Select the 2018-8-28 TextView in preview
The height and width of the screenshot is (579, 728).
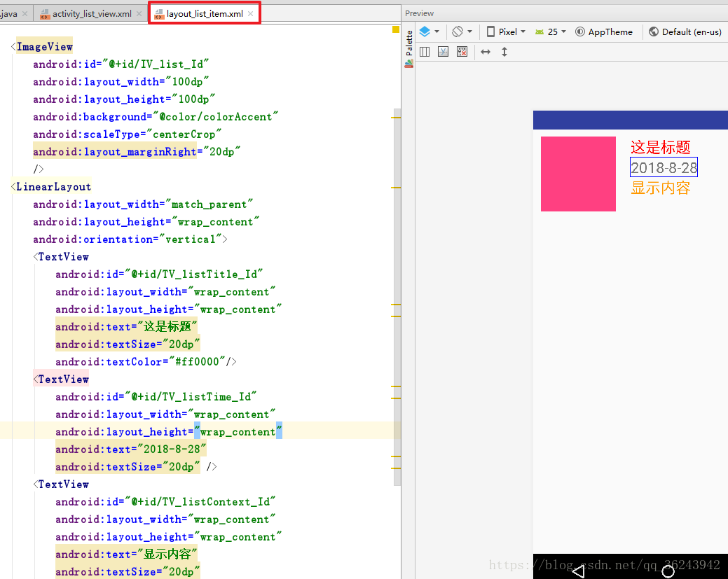click(664, 167)
